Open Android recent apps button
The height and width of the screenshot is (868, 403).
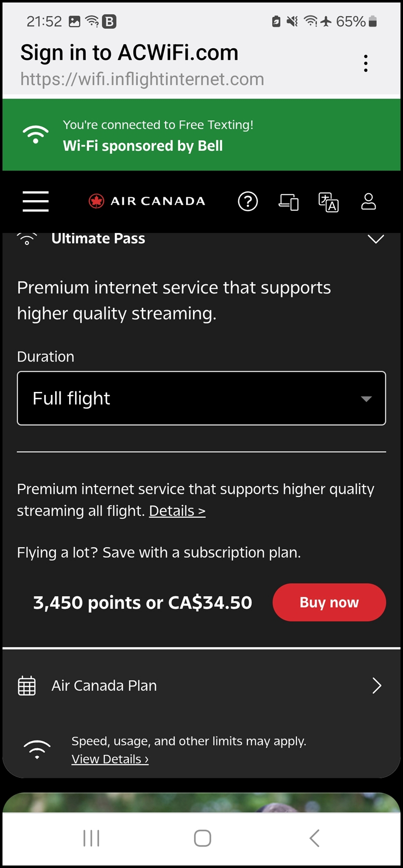point(91,838)
